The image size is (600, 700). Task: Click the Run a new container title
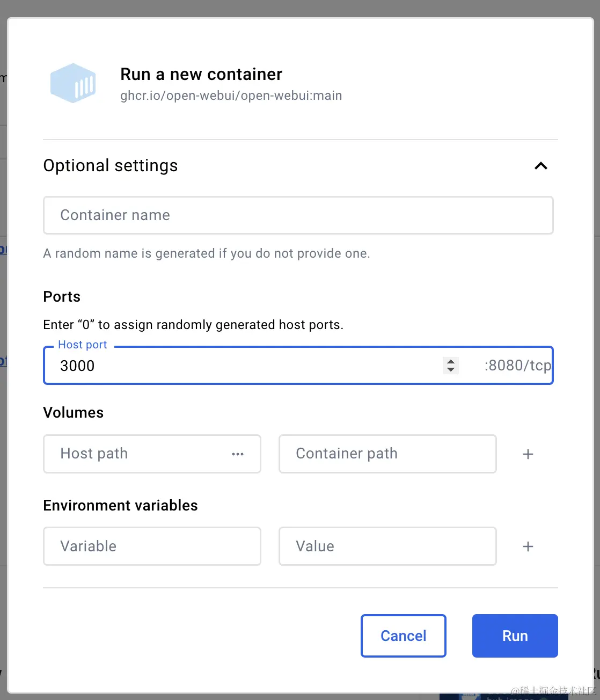click(201, 74)
